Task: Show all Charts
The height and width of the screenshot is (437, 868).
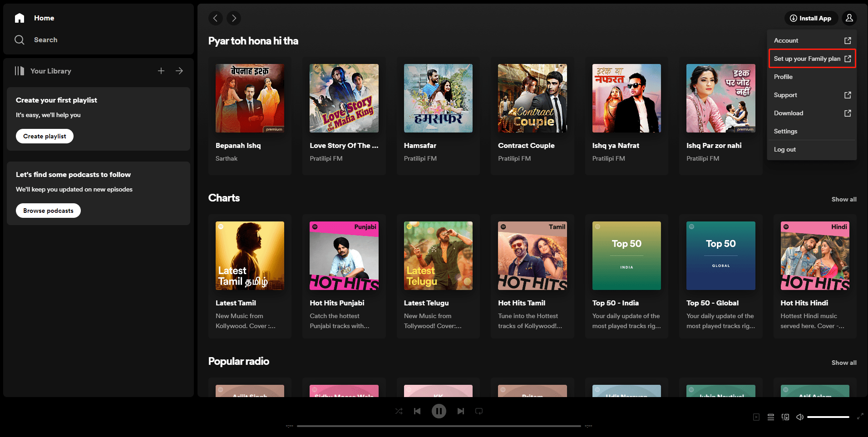Action: click(x=844, y=199)
